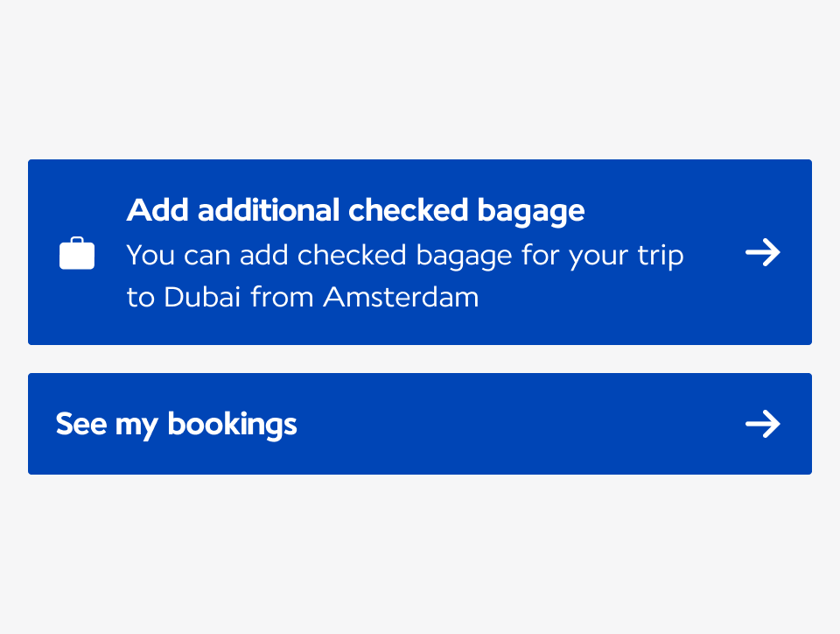Click the word "Add" starting the heading
This screenshot has width=840, height=634.
click(x=157, y=209)
